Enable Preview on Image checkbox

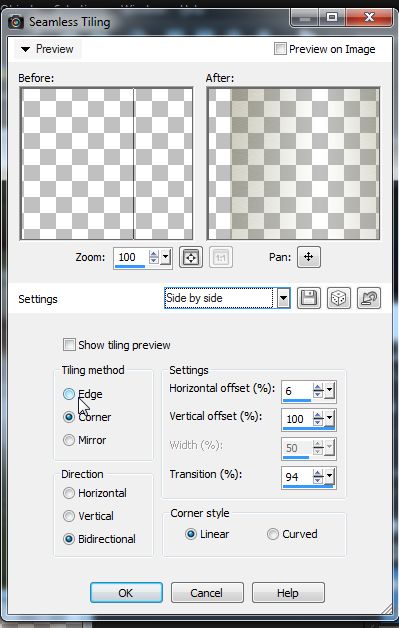click(x=280, y=49)
